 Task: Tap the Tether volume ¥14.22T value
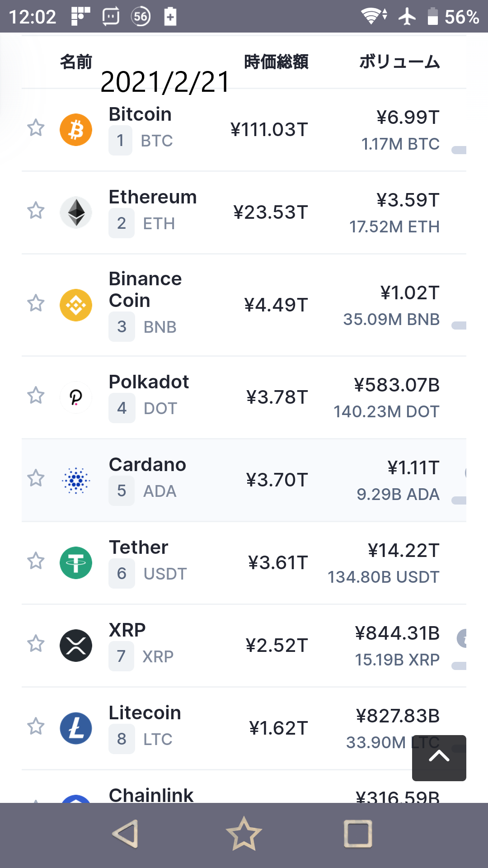pos(404,551)
